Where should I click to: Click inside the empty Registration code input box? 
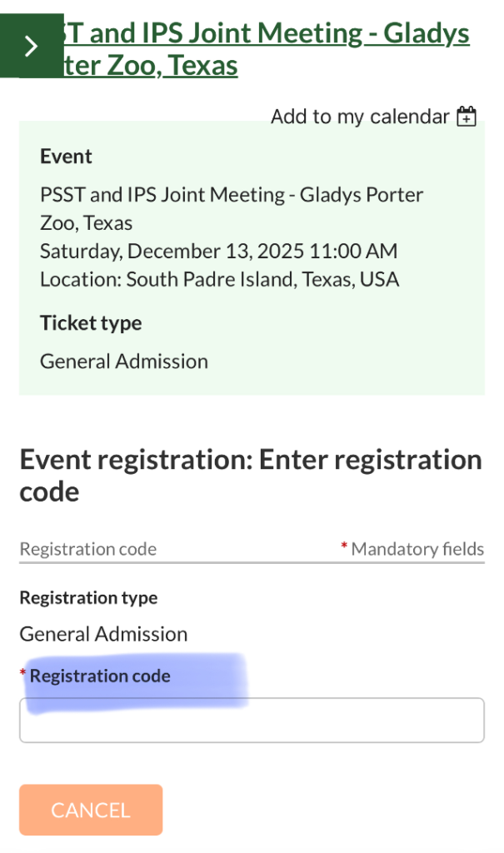[x=250, y=720]
